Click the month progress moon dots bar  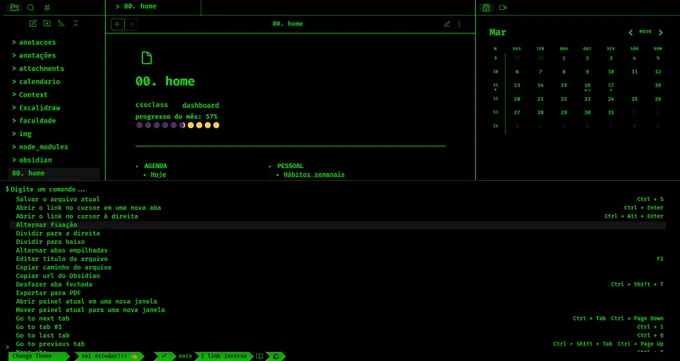coord(178,125)
